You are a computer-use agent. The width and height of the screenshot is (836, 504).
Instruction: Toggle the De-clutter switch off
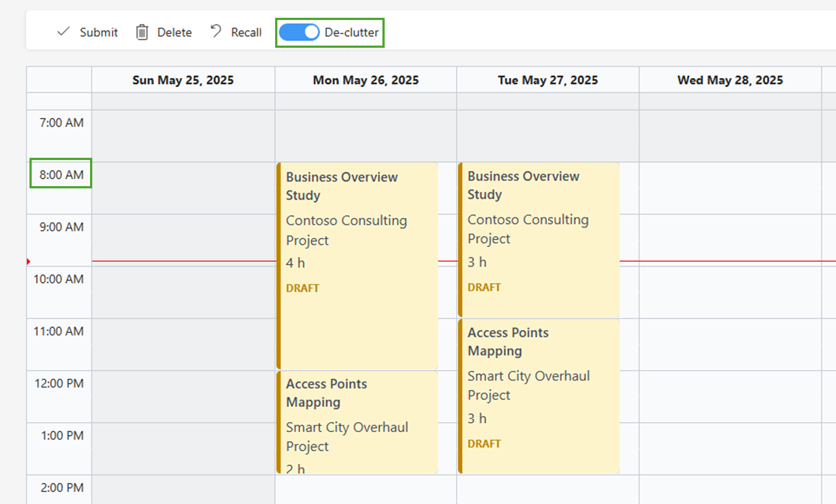pyautogui.click(x=298, y=32)
